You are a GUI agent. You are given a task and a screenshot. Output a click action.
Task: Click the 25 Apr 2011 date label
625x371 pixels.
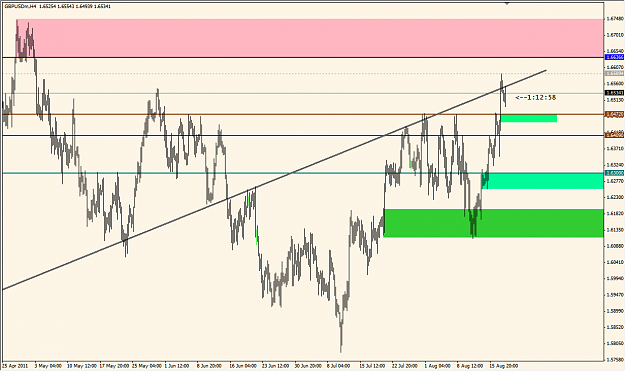(14, 365)
